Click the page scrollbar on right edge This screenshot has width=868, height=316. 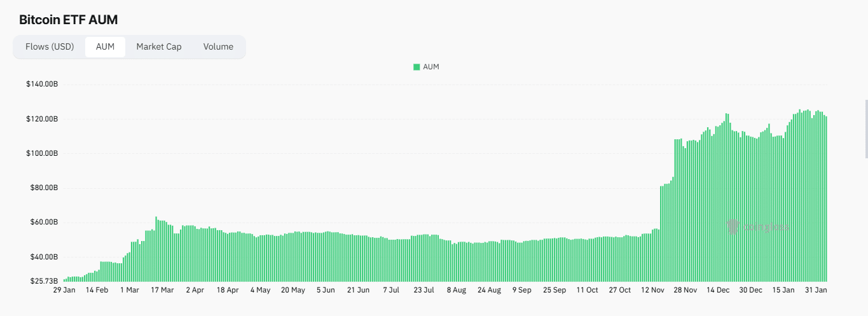pos(865,128)
